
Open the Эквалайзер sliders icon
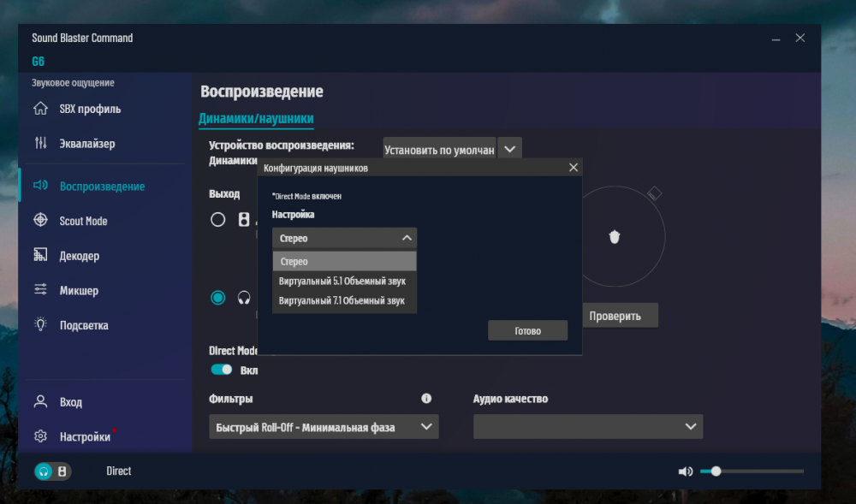click(40, 144)
